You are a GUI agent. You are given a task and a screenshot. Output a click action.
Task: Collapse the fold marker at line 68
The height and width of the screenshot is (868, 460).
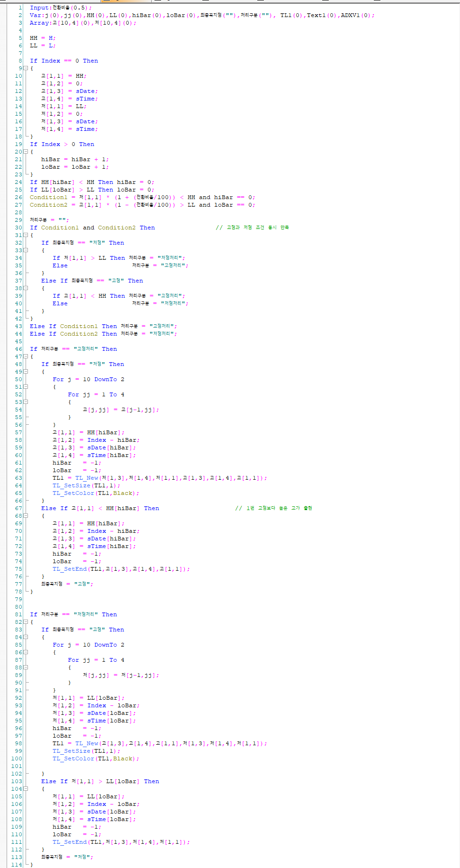click(26, 516)
